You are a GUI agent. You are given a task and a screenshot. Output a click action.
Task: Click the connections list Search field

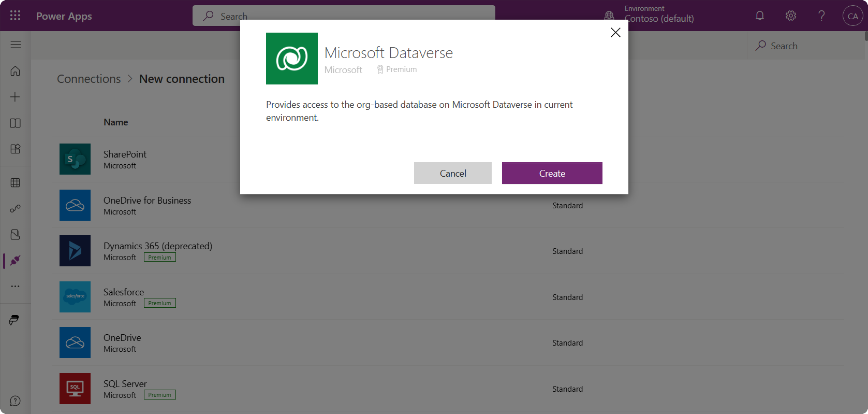pyautogui.click(x=805, y=46)
